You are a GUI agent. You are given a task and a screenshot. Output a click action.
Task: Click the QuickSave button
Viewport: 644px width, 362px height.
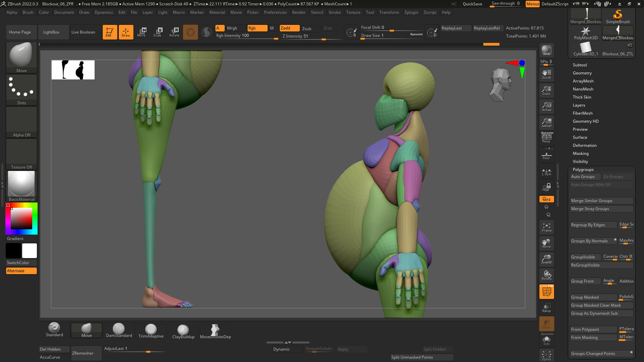point(472,4)
